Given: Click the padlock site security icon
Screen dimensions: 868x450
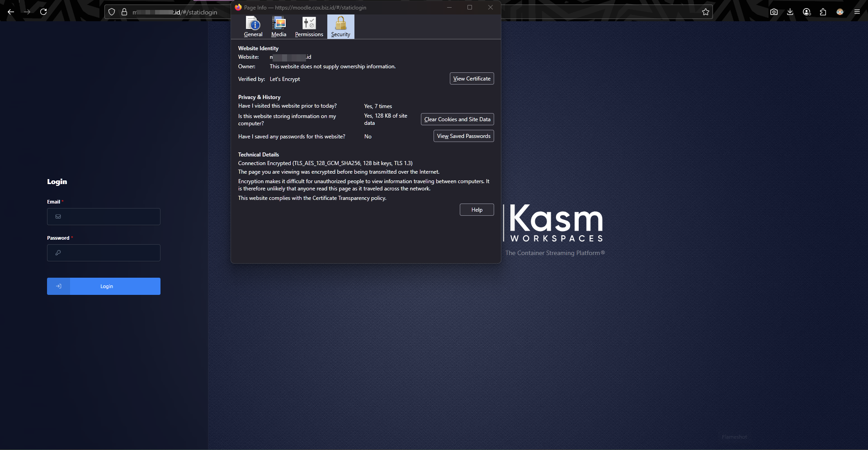Looking at the screenshot, I should (x=124, y=12).
